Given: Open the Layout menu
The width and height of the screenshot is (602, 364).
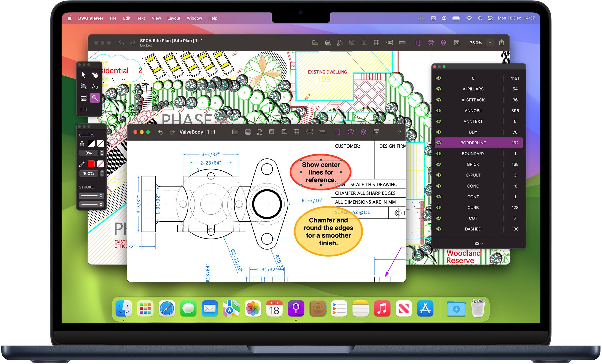Looking at the screenshot, I should [x=174, y=18].
